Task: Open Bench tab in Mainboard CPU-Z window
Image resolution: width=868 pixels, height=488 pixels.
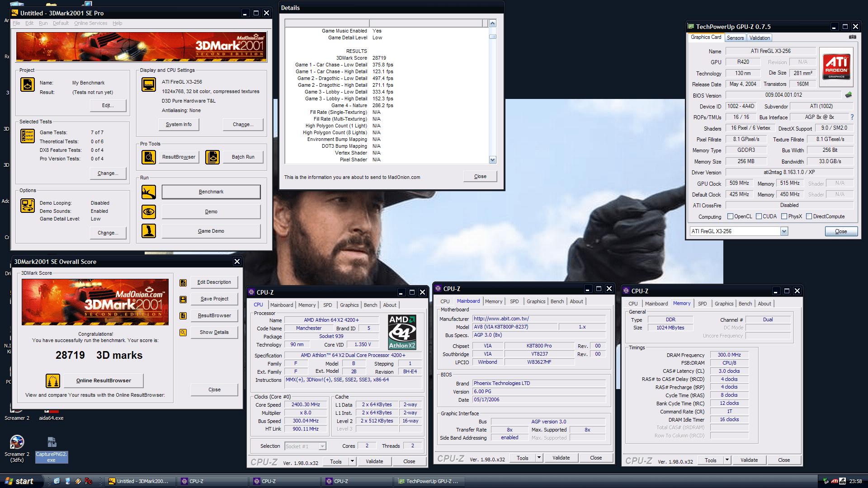Action: 557,301
